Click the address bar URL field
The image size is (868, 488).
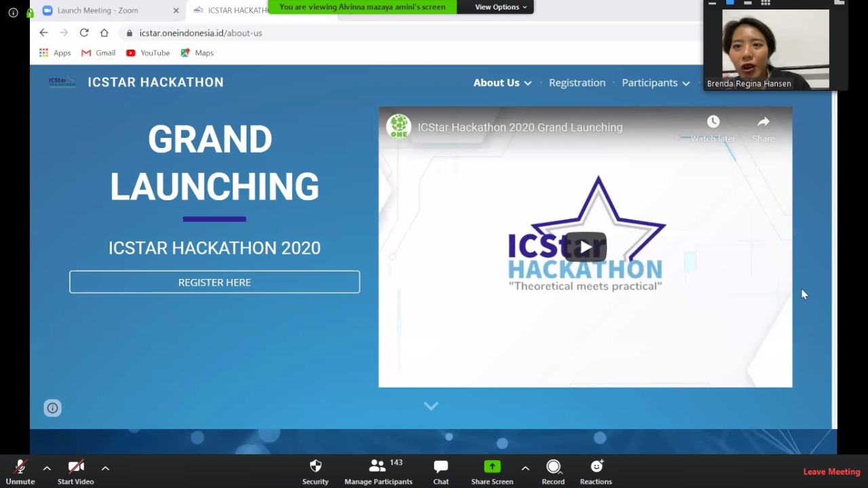(410, 33)
